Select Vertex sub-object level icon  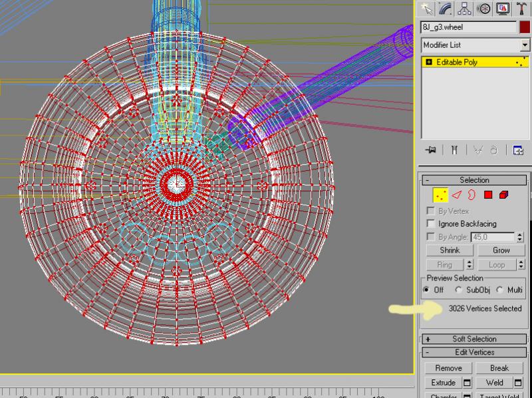coord(440,195)
